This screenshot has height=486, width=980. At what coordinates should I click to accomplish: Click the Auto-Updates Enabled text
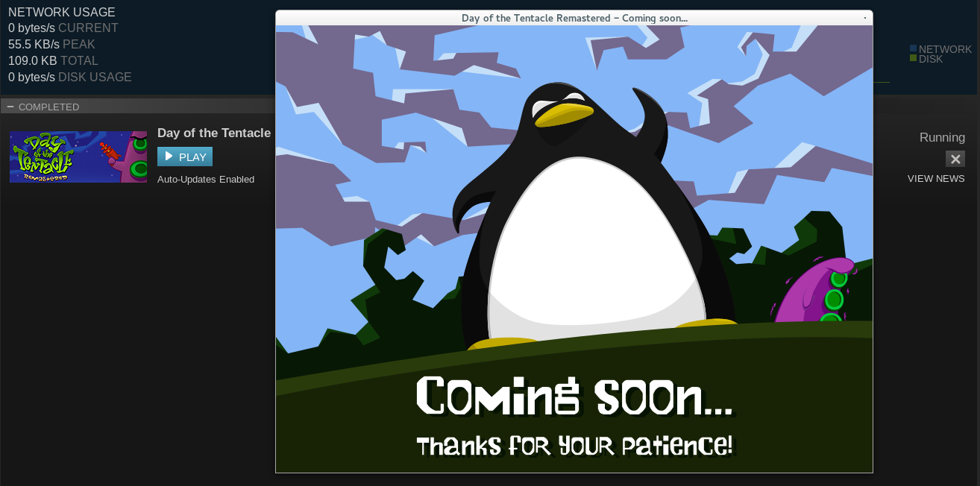[x=206, y=180]
